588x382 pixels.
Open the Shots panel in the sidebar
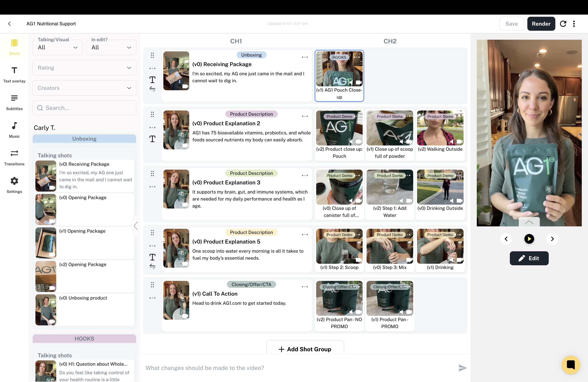click(14, 47)
